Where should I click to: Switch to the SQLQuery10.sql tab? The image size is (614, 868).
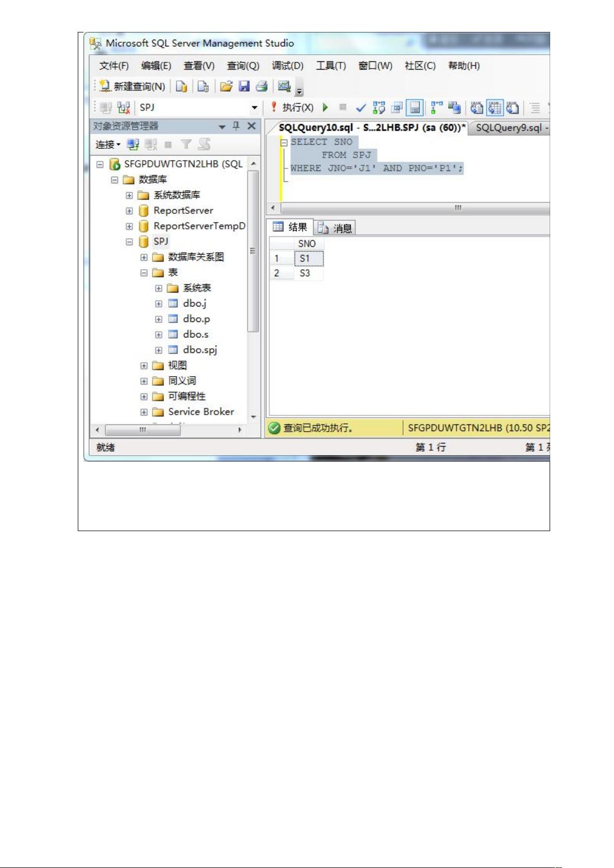pos(372,128)
